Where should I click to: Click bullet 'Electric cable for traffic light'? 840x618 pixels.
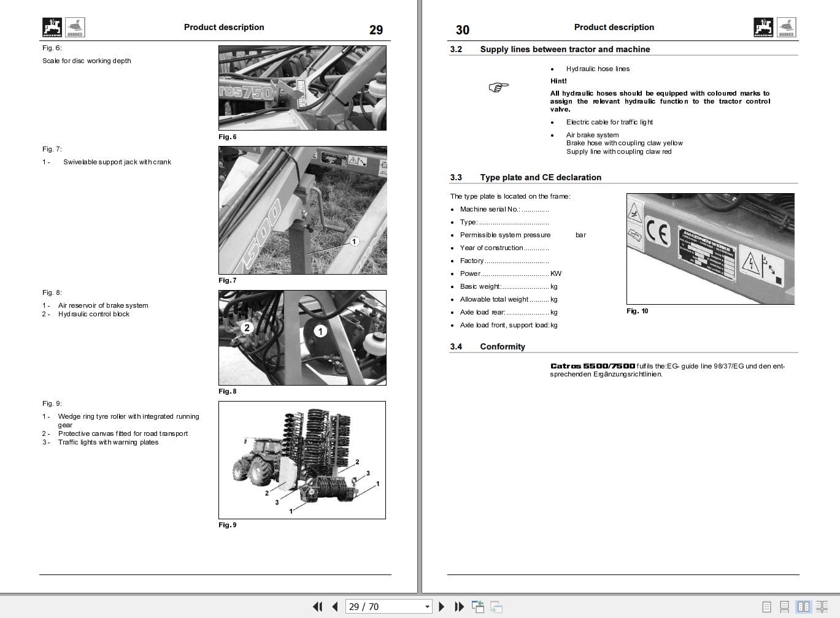609,122
